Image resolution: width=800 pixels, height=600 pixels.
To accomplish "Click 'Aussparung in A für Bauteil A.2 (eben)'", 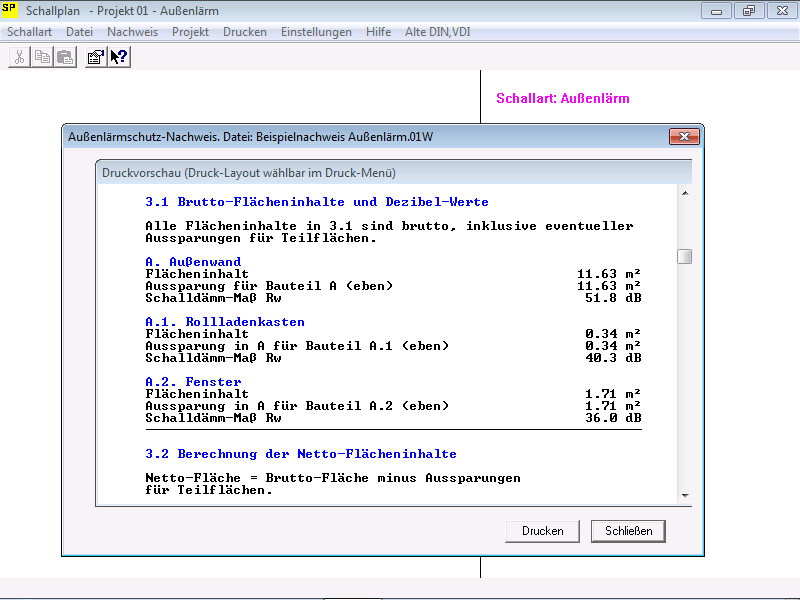I will (x=297, y=406).
